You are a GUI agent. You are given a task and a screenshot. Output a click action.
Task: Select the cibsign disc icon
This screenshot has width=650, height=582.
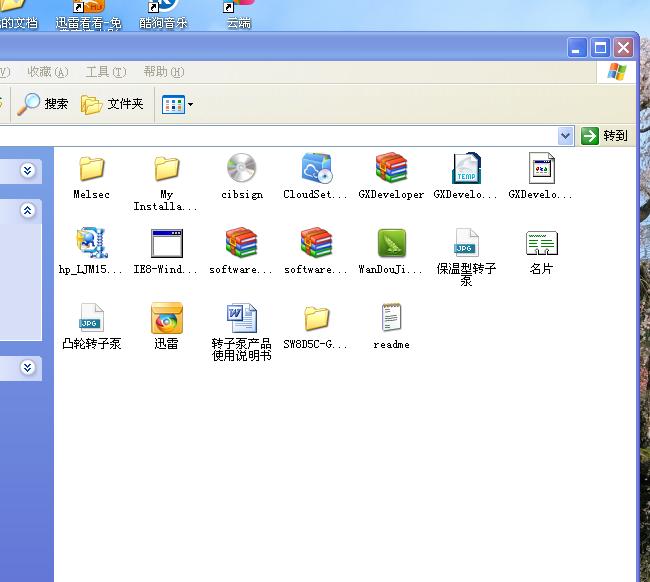click(x=241, y=169)
